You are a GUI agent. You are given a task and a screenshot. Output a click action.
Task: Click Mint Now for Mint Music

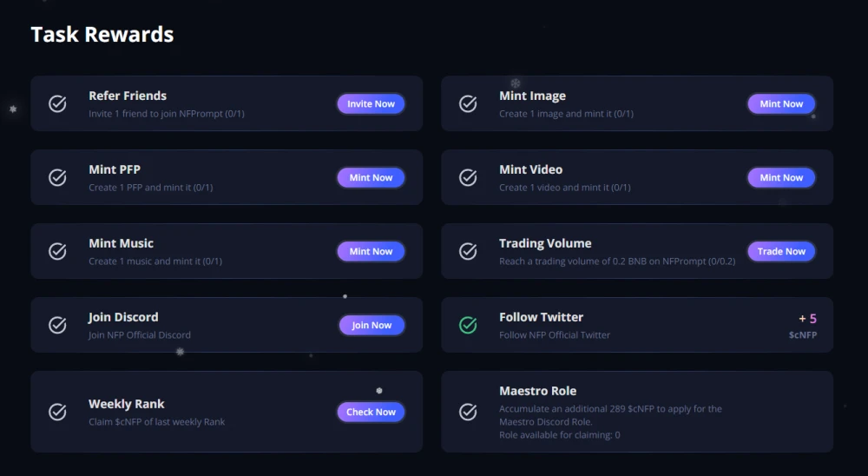pyautogui.click(x=371, y=251)
